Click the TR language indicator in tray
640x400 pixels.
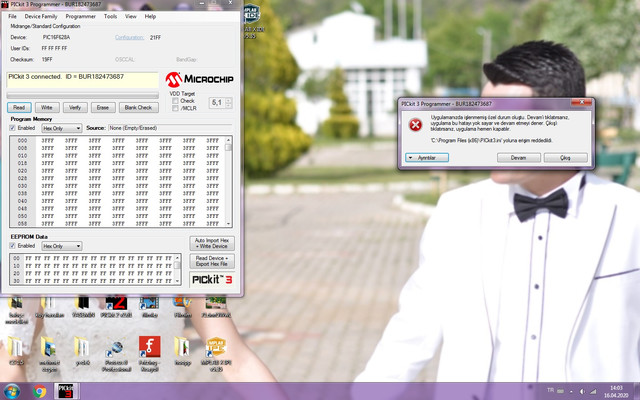coord(551,391)
